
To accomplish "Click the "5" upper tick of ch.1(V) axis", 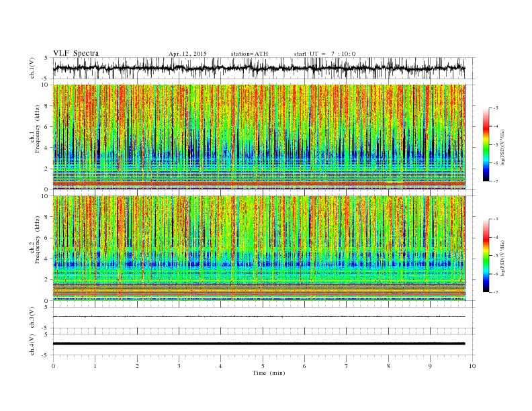I will [x=46, y=58].
